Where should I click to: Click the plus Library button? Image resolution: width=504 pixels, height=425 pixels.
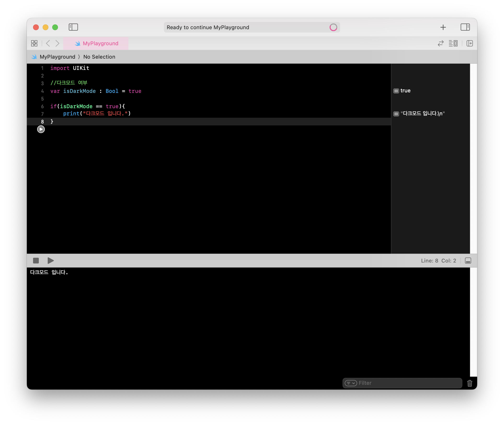[x=443, y=27]
